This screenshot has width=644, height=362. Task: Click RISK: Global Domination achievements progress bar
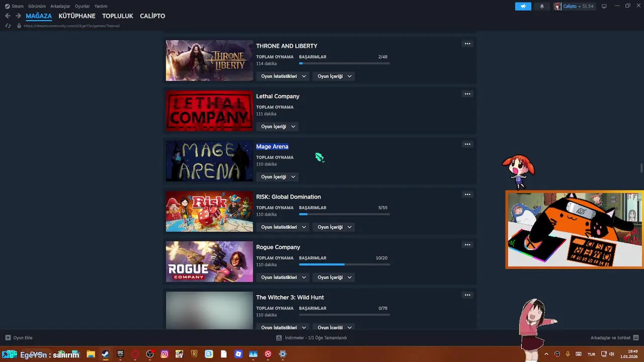344,214
